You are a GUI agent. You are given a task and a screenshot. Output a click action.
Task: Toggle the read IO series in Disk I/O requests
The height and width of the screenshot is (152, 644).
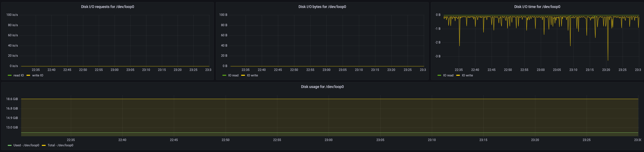19,75
